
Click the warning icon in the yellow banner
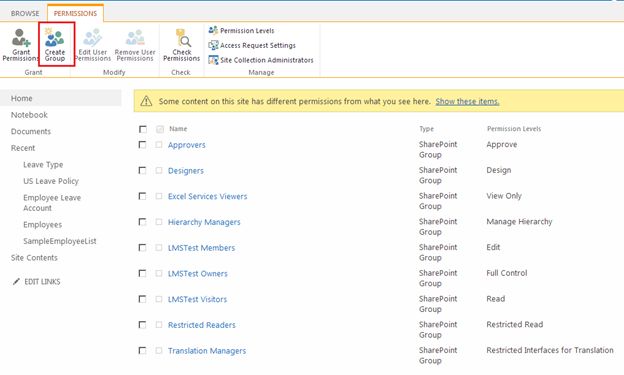pos(146,101)
